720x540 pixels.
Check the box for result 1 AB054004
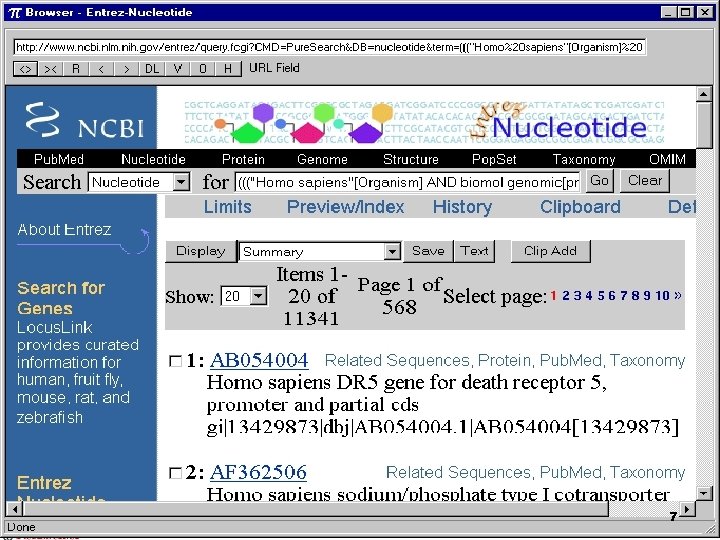[x=175, y=361]
